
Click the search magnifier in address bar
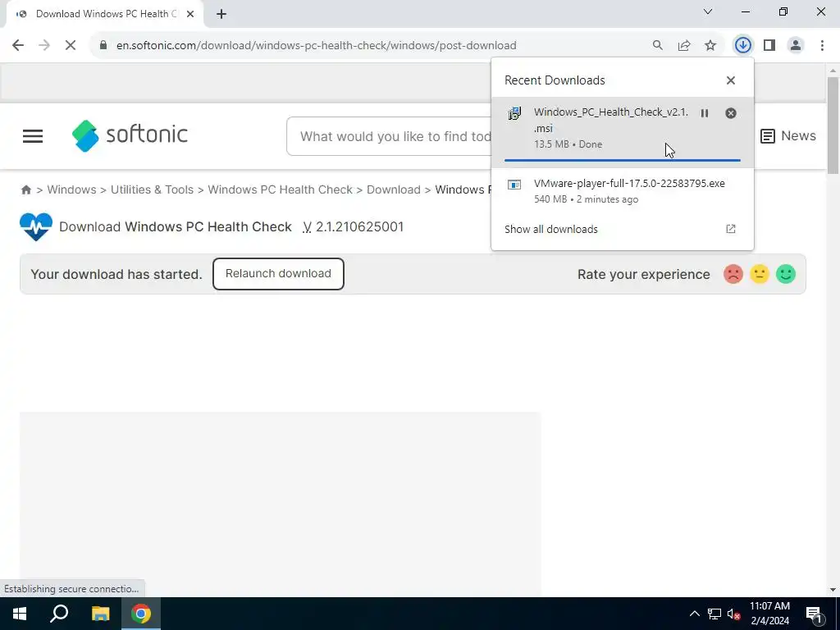(657, 46)
